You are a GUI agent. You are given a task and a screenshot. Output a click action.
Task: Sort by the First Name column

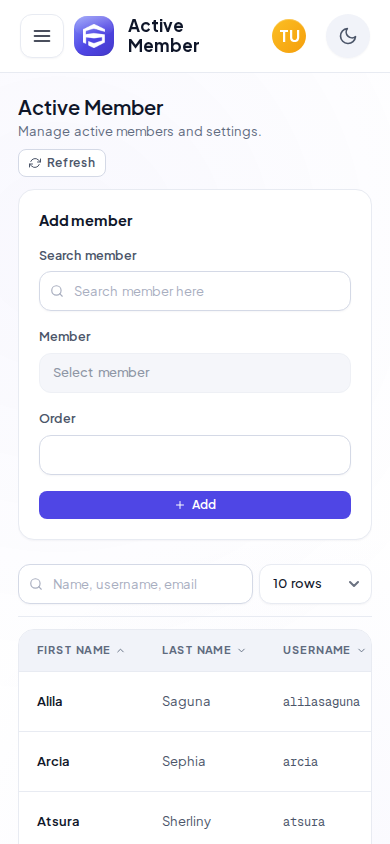coord(81,650)
